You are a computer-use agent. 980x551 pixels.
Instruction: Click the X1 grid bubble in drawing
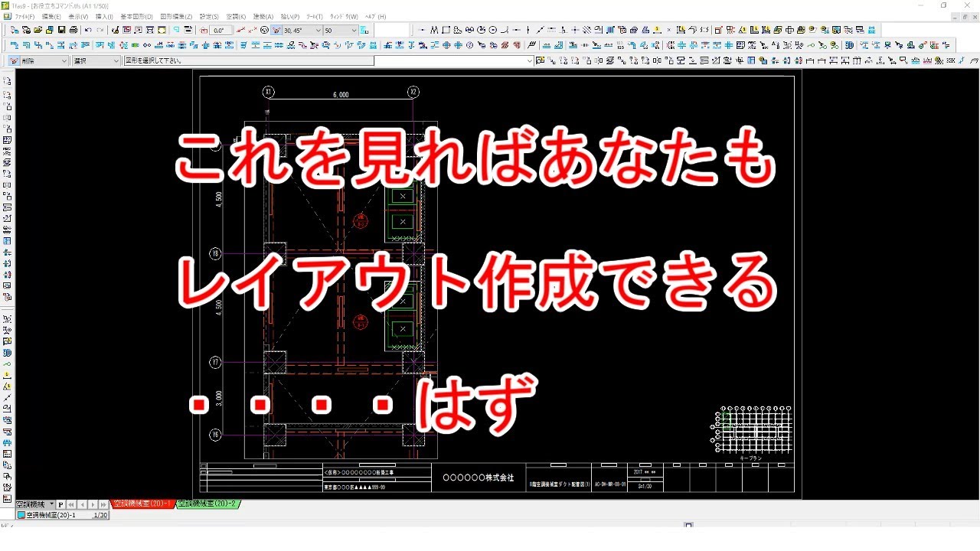pos(268,92)
